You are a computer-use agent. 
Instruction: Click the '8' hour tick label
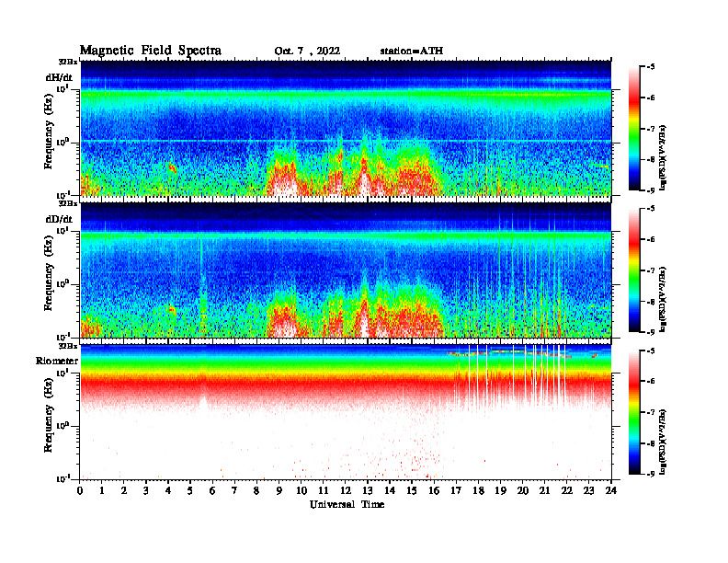(x=257, y=491)
